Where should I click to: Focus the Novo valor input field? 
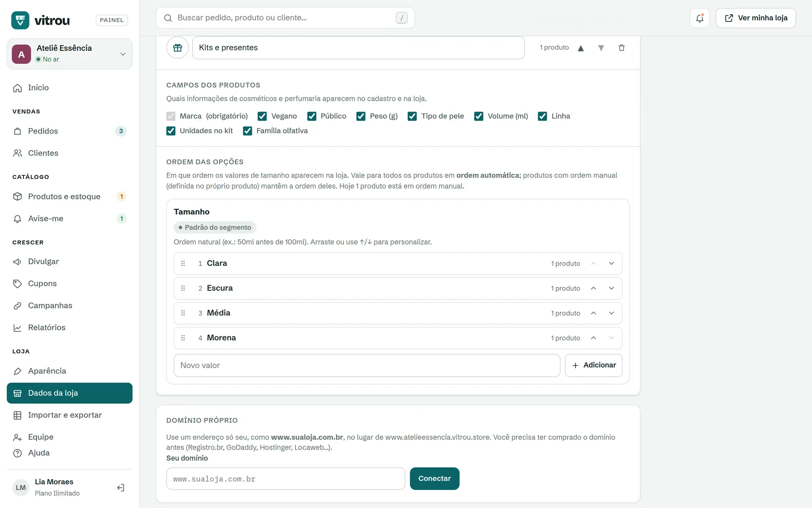tap(367, 365)
